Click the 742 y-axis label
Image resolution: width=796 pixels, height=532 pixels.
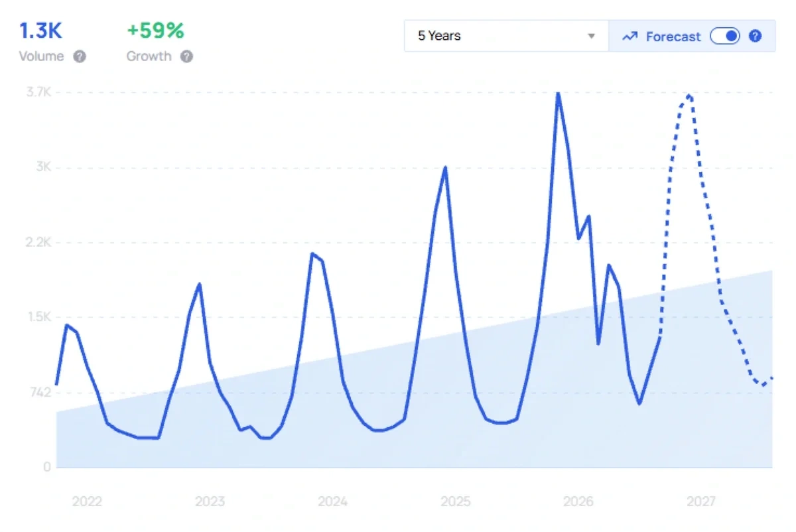tap(41, 393)
